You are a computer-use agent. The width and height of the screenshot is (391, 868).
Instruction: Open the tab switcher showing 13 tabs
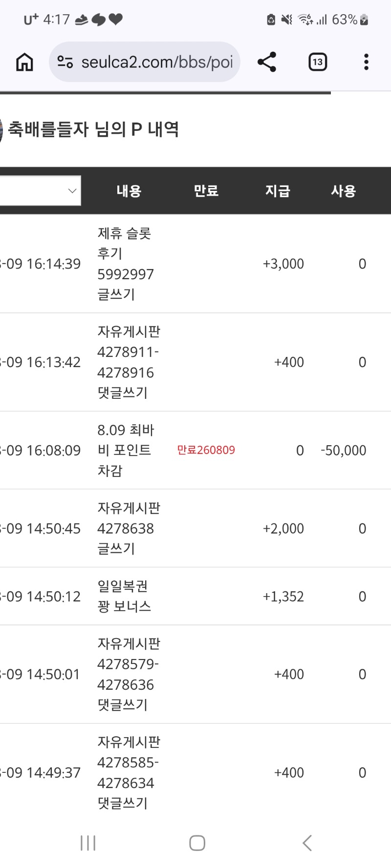[x=318, y=62]
